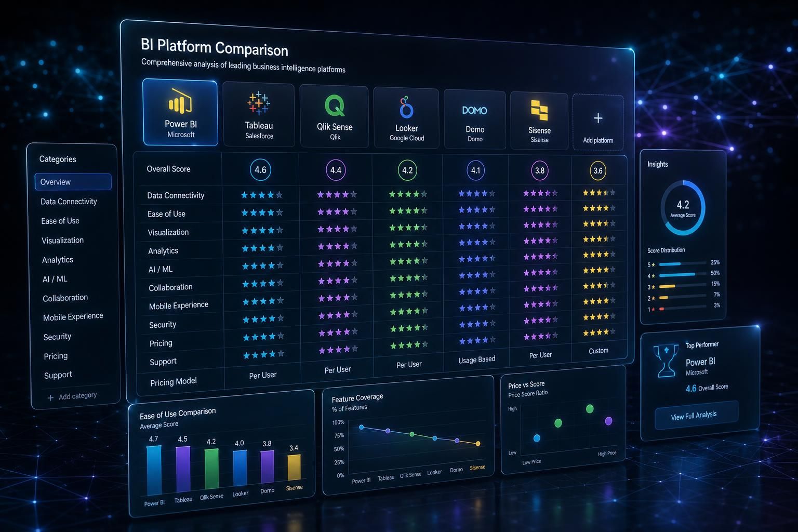Click the 4.6 Overall Score text in Top Performer
Viewport: 798px width, 532px height.
pyautogui.click(x=707, y=388)
